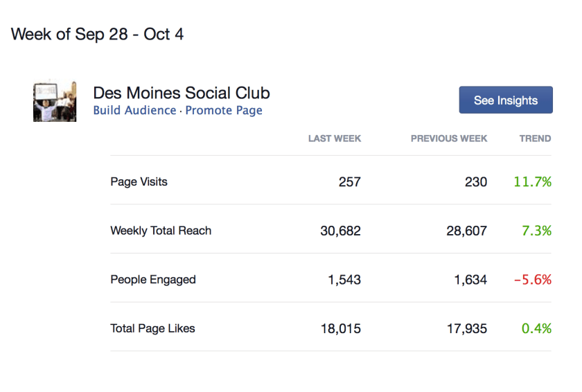582x392 pixels.
Task: Open the Promote Page link
Action: pos(224,111)
